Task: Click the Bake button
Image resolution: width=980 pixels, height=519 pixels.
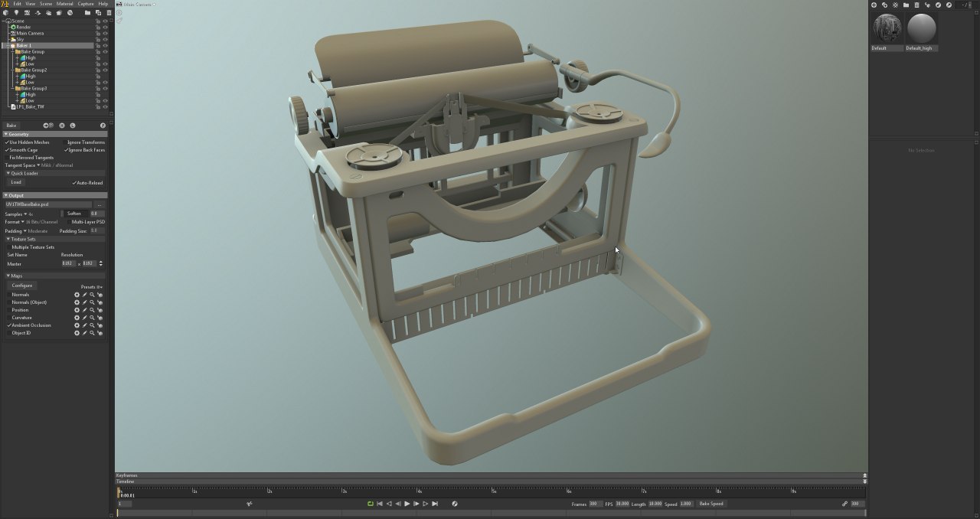Action: tap(11, 126)
